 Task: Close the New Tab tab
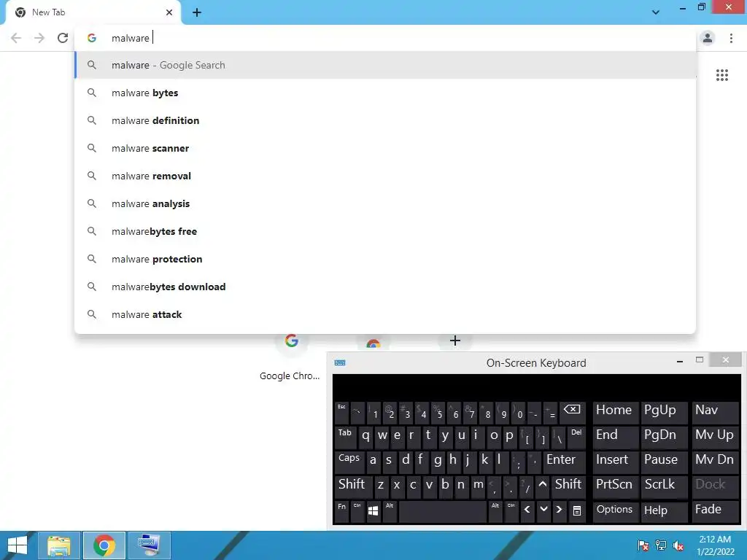point(169,12)
